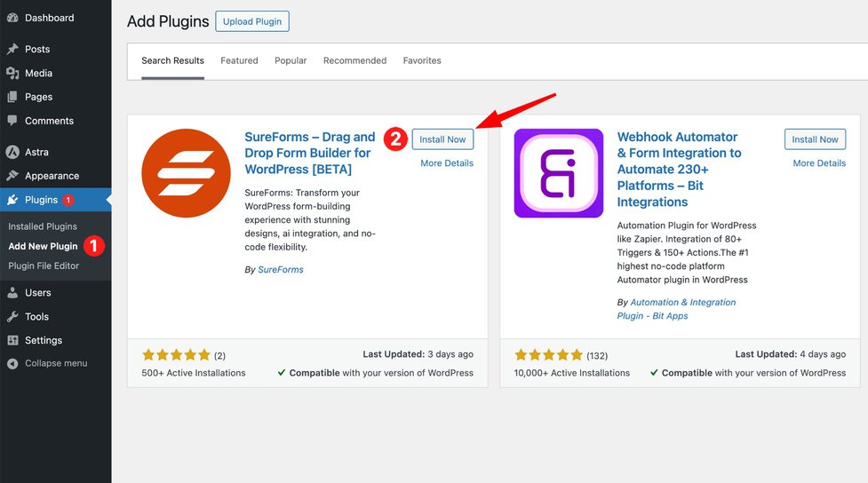
Task: Click the Users person icon
Action: [x=12, y=292]
